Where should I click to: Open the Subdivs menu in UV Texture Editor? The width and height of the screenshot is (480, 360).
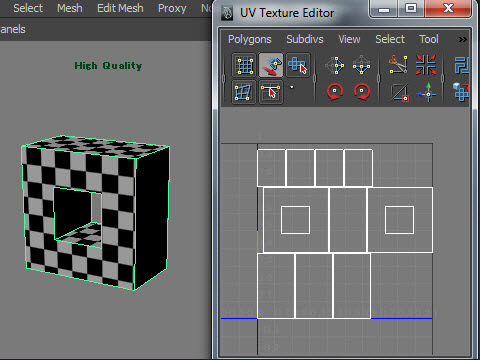tap(305, 39)
